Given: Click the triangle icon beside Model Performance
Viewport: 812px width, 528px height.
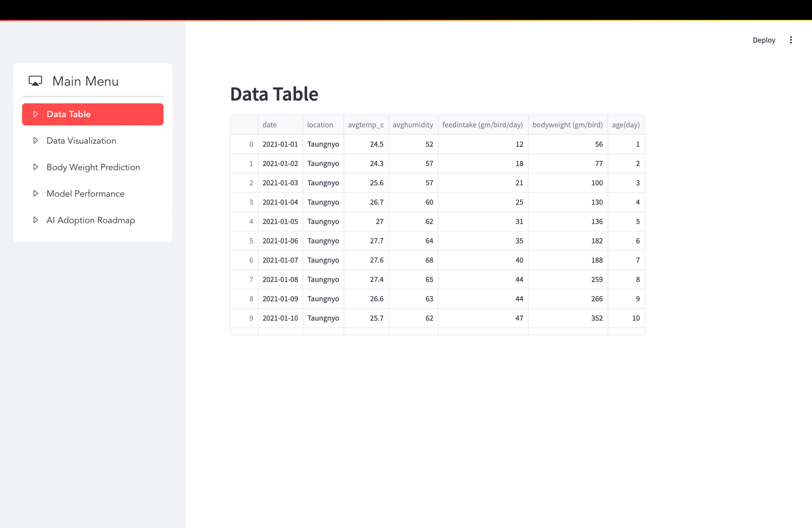Looking at the screenshot, I should click(36, 194).
